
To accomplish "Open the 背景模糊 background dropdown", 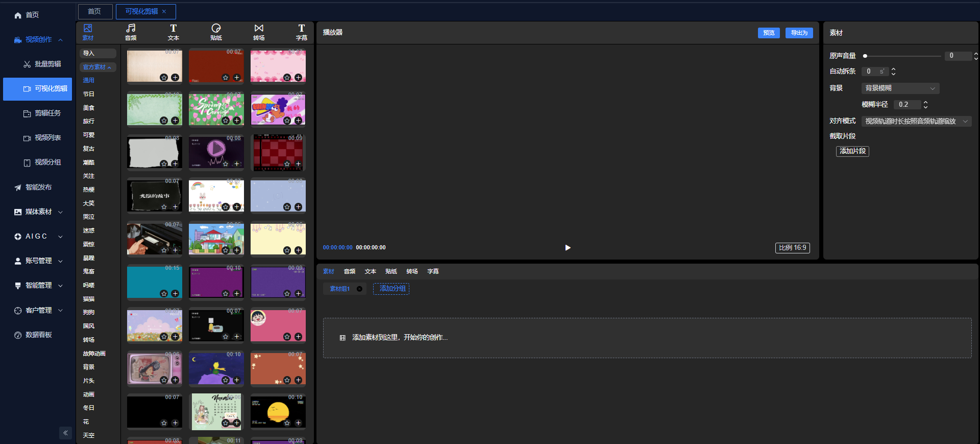I will point(900,88).
